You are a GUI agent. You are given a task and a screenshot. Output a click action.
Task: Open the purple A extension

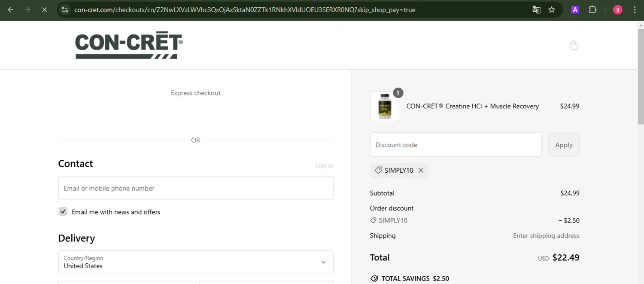pyautogui.click(x=575, y=9)
